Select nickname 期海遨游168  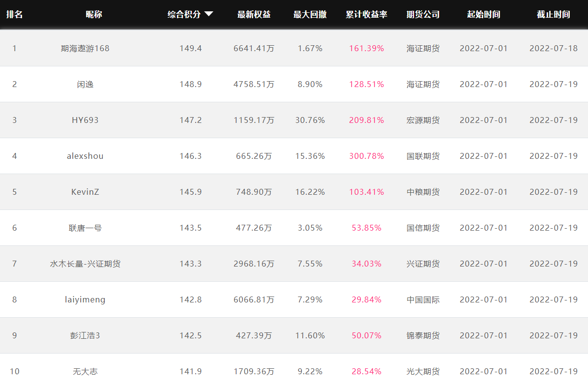85,48
